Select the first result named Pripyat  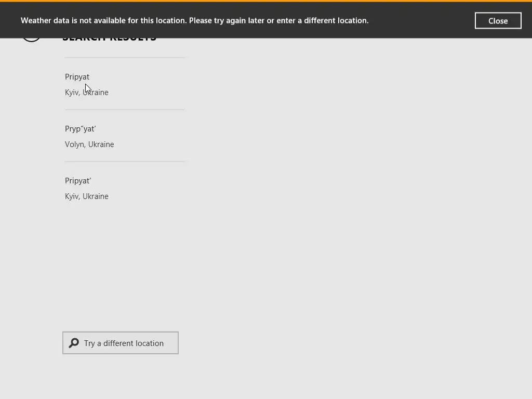point(77,77)
